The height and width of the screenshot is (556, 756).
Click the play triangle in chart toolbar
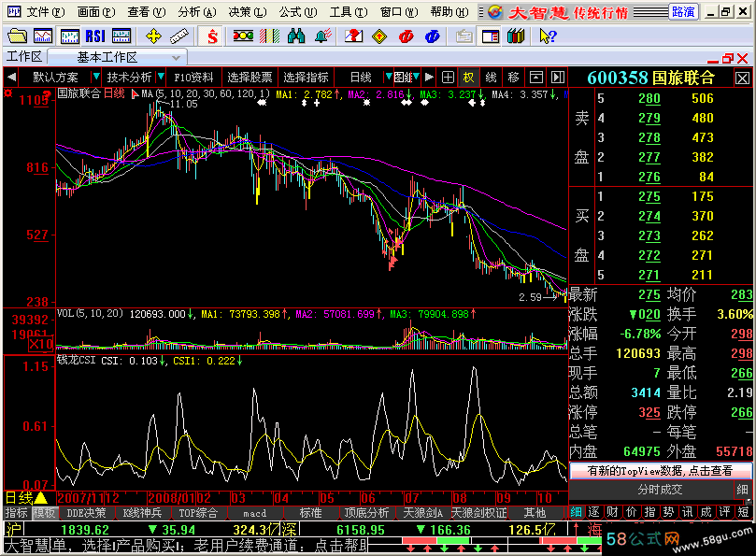click(429, 78)
